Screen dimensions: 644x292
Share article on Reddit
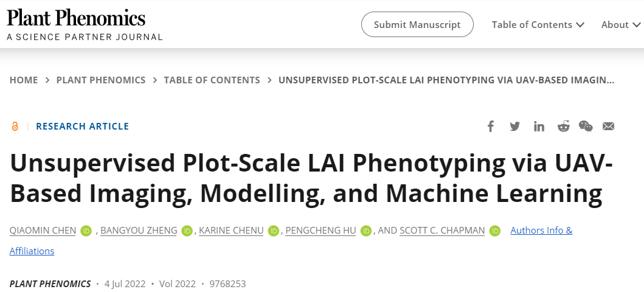tap(563, 126)
